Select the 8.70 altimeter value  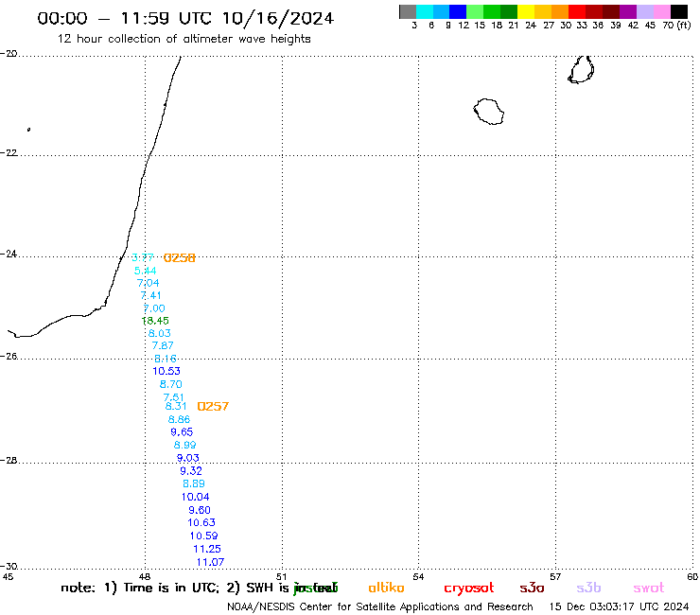[171, 384]
